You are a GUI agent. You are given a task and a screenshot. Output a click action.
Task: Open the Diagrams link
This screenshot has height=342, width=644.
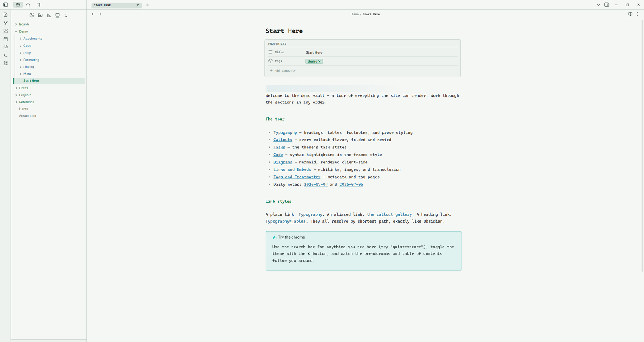(x=283, y=162)
